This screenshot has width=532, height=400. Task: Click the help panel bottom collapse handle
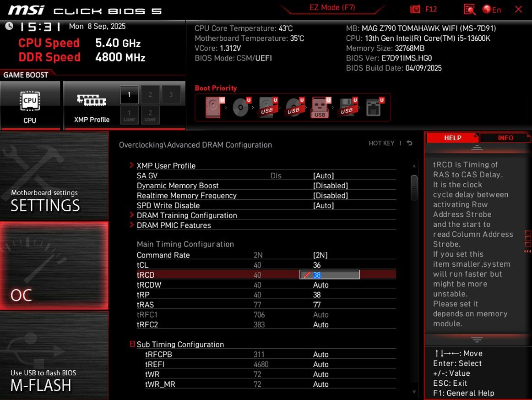(x=477, y=339)
